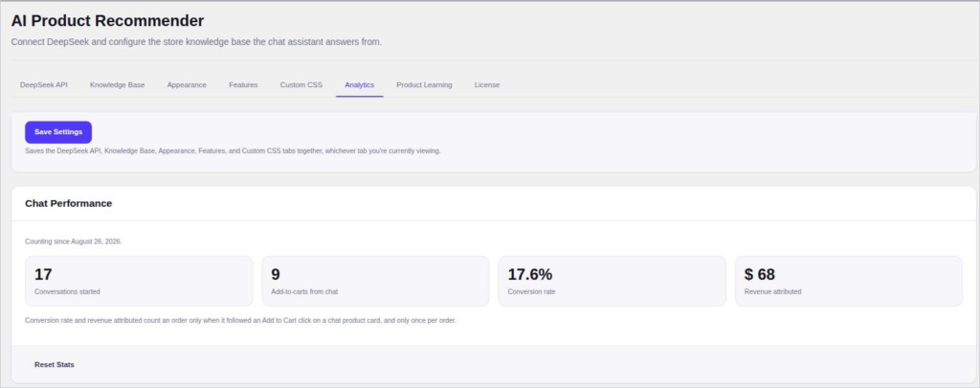Viewport: 980px width, 388px height.
Task: Click the 9 add-to-carts value
Action: click(276, 274)
